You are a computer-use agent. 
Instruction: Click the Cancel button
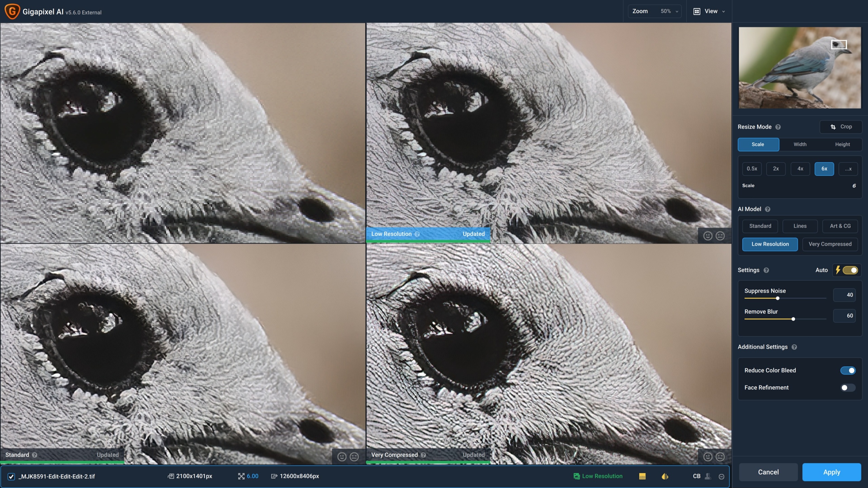click(x=768, y=472)
